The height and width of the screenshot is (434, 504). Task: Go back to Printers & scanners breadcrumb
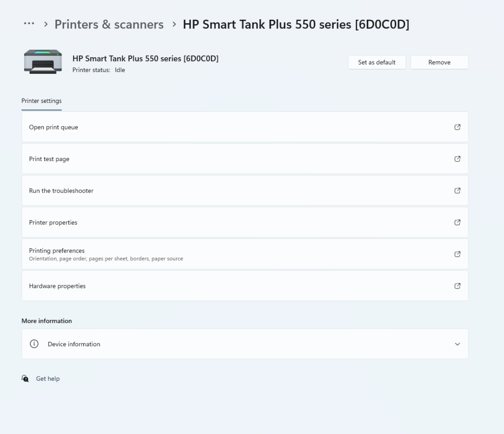tap(109, 25)
